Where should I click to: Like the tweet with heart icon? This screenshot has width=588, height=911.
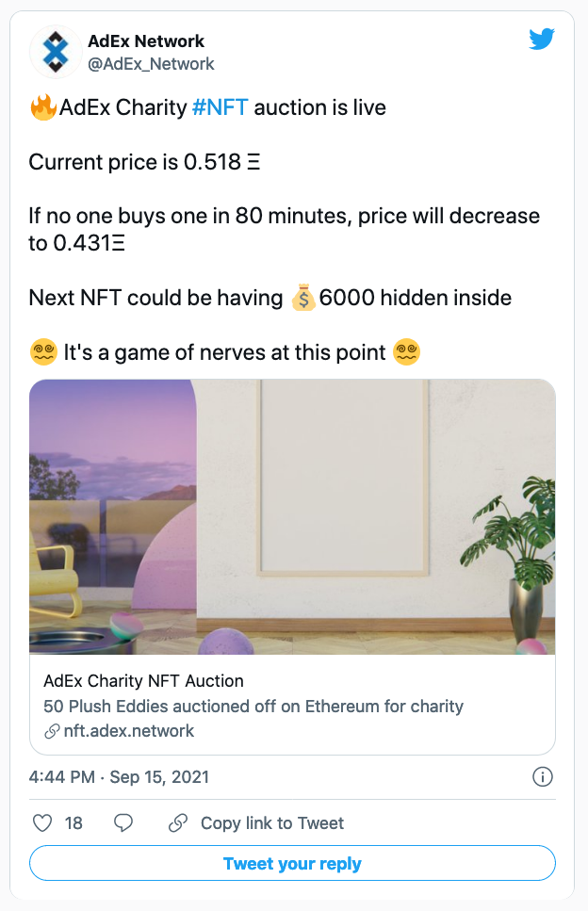pos(42,823)
